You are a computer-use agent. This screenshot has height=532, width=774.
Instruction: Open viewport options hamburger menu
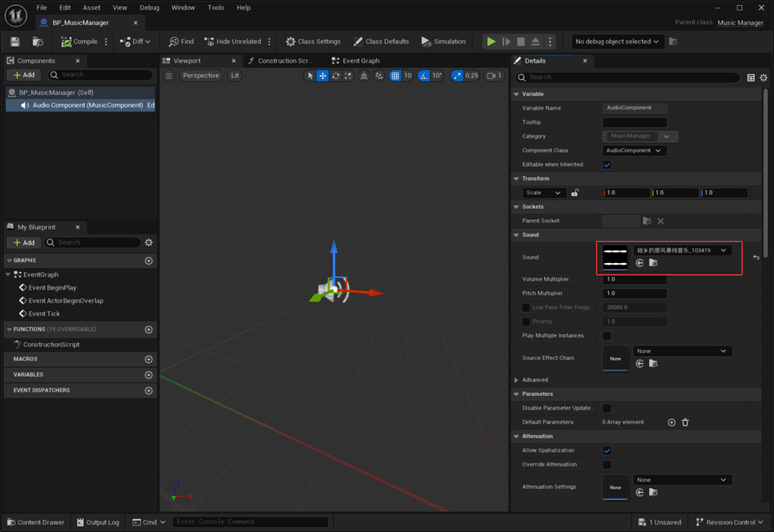(x=169, y=76)
